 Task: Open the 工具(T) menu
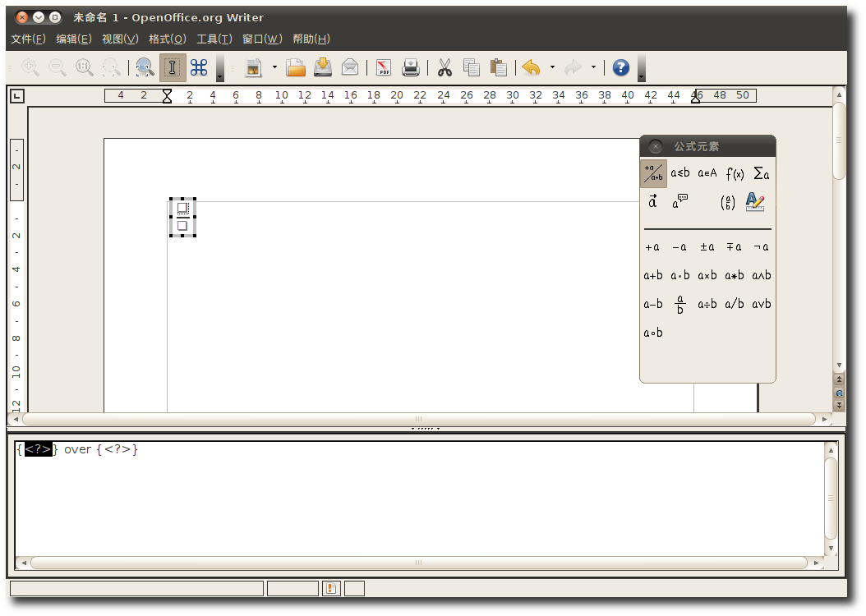pyautogui.click(x=214, y=39)
